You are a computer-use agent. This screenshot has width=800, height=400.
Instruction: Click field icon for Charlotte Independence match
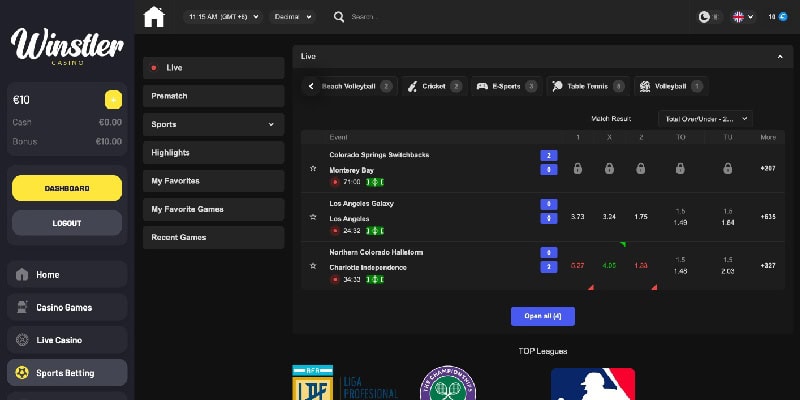pos(375,279)
